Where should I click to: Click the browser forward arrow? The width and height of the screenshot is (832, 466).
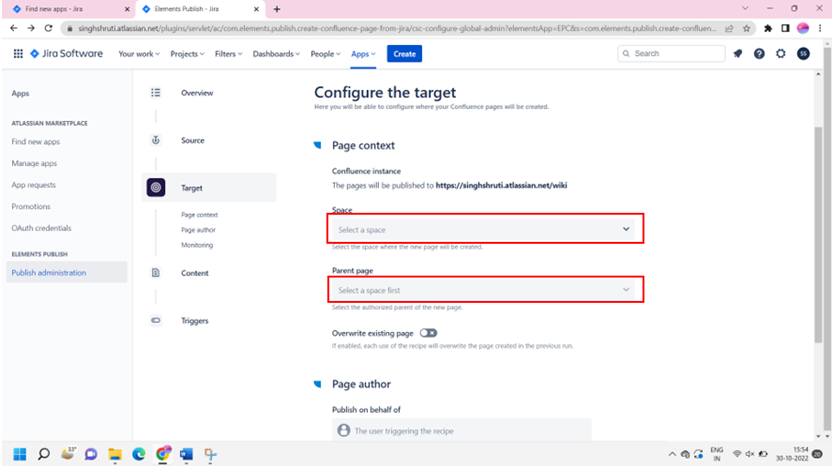pos(31,28)
